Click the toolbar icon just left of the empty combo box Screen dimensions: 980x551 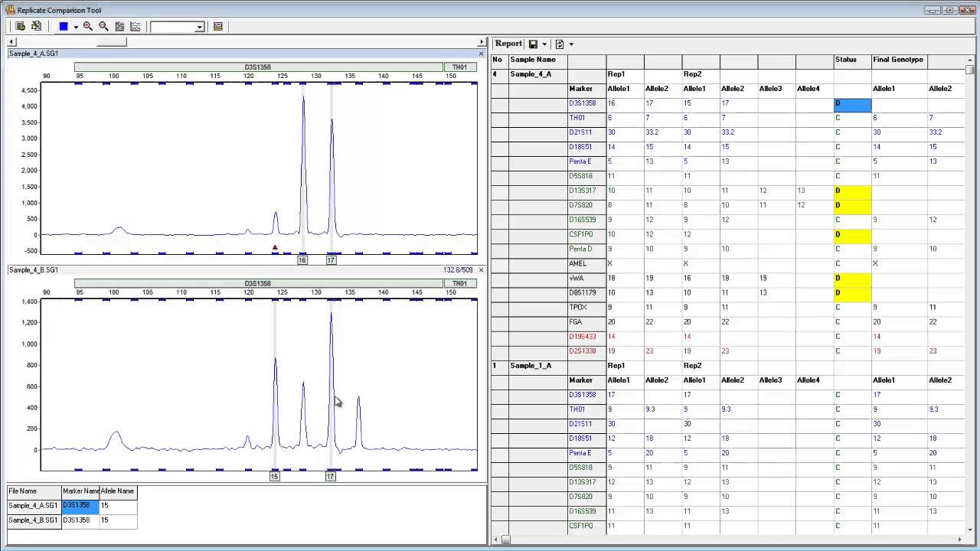coord(136,26)
